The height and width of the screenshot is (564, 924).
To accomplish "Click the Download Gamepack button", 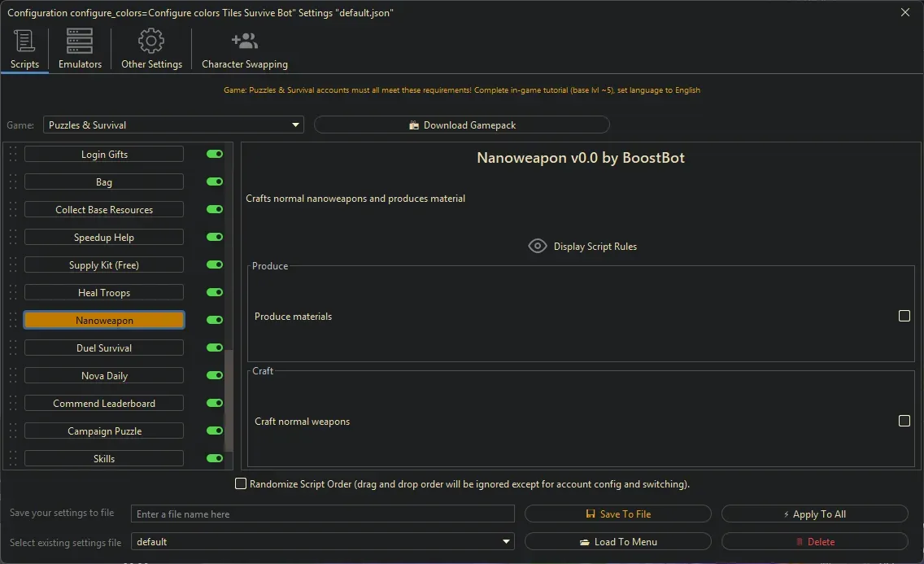I will coord(461,125).
